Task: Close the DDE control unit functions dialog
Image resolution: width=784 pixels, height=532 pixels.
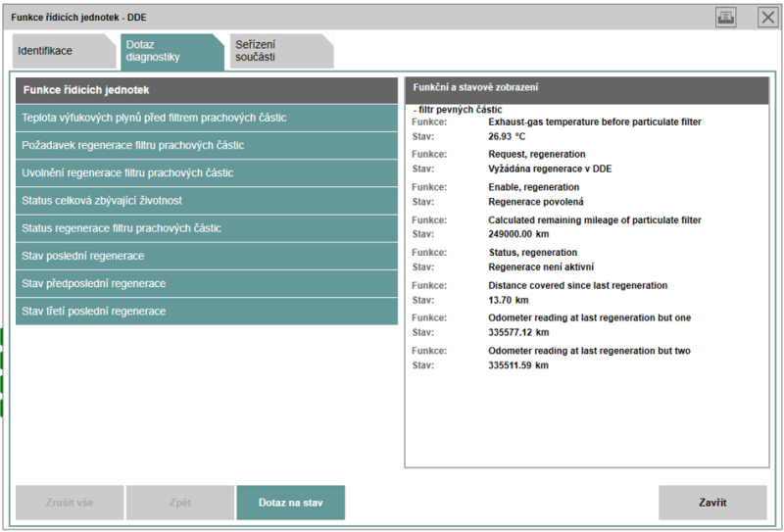Action: point(767,18)
